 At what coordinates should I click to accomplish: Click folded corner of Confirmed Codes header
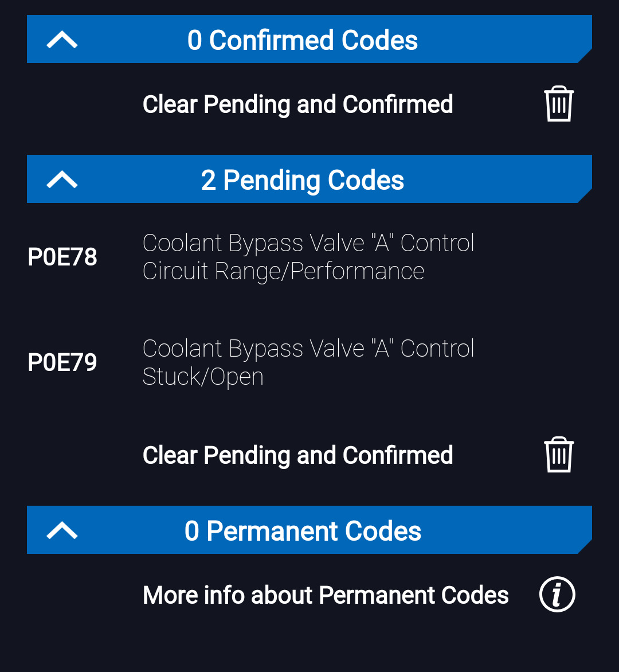coord(585,56)
